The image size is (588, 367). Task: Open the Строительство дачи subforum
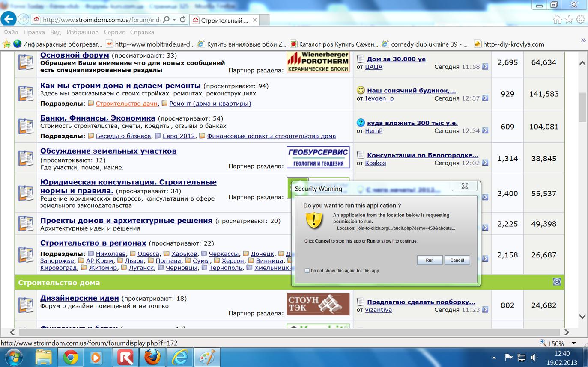click(x=126, y=104)
